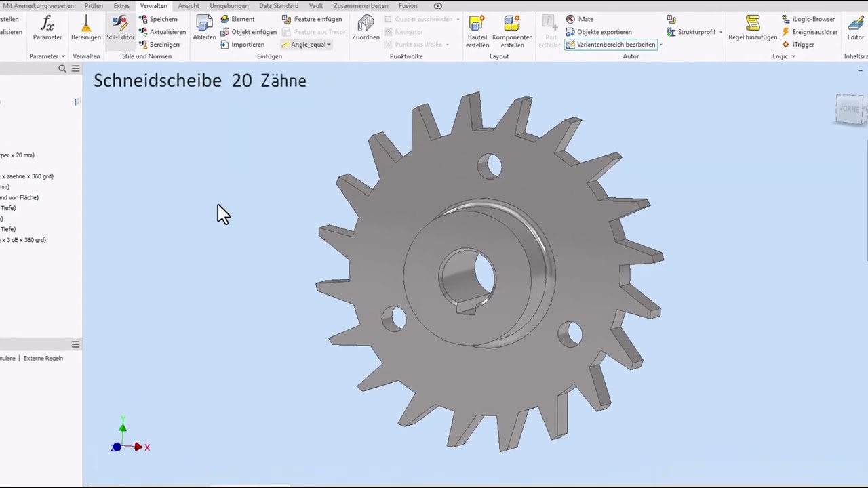
Task: Click the large Bereinigen broom icon
Action: pos(86,28)
